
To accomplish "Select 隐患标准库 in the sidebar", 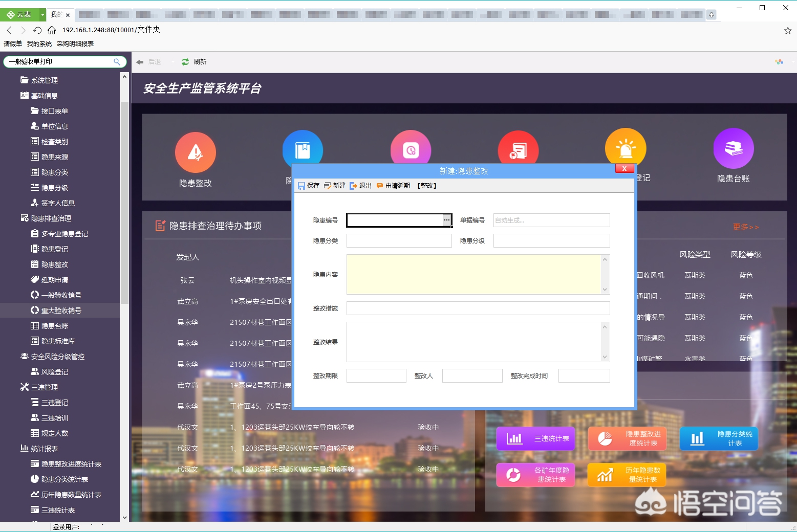I will tap(53, 341).
